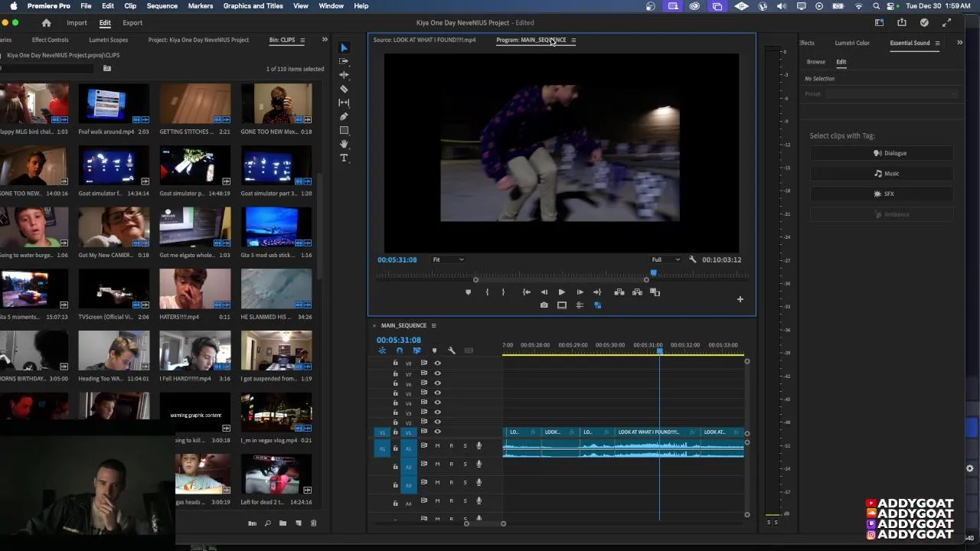
Task: Click the Go to Out point button
Action: click(x=597, y=292)
